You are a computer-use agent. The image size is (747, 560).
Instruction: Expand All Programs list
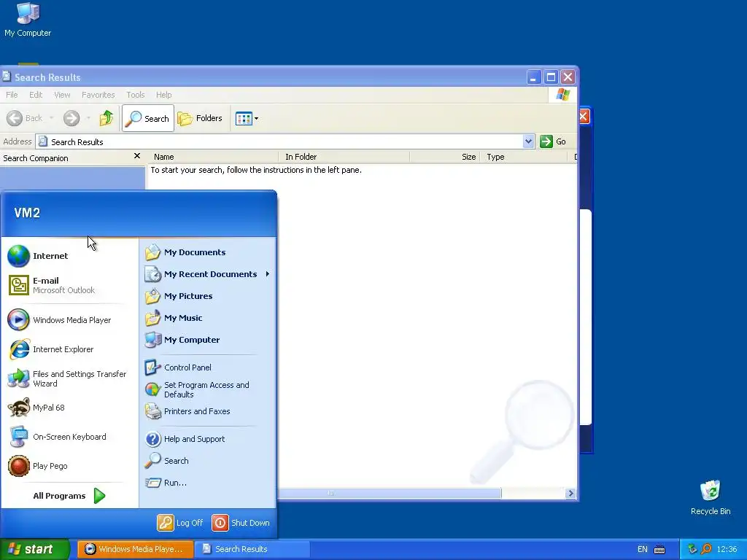pyautogui.click(x=69, y=496)
